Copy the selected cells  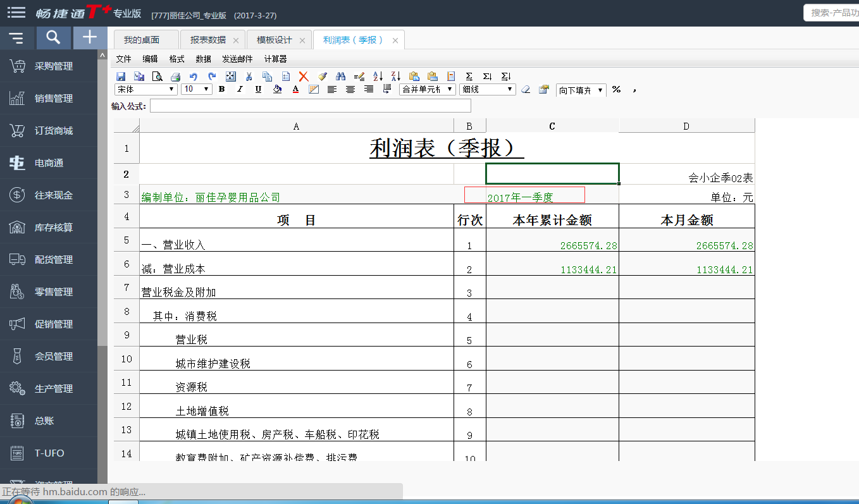pyautogui.click(x=267, y=77)
